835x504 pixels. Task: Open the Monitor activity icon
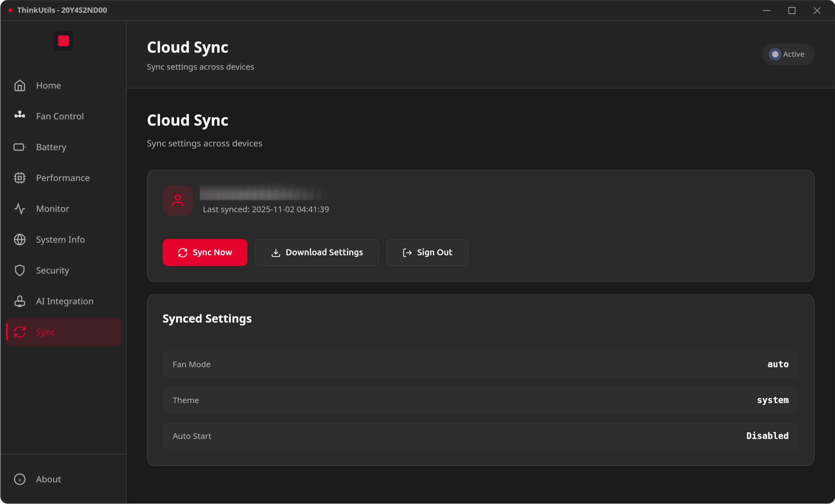point(20,209)
